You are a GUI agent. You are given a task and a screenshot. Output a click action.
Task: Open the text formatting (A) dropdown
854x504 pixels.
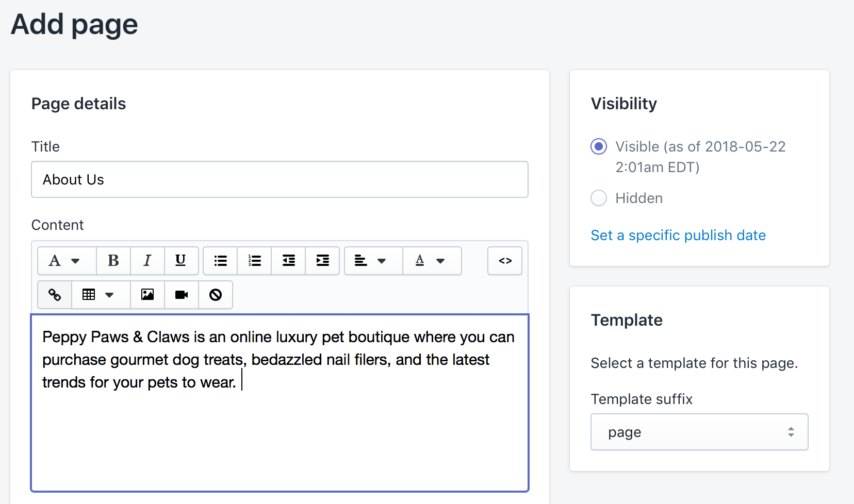[x=67, y=261]
